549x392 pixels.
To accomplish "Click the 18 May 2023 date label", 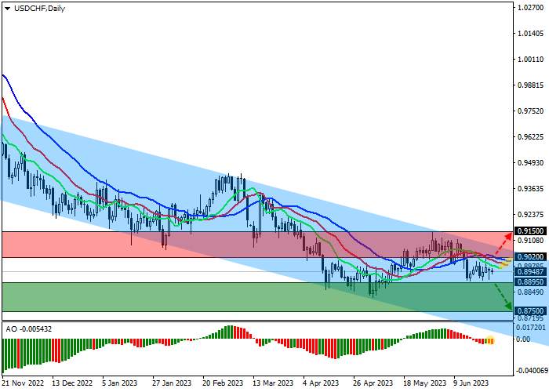I will point(425,383).
